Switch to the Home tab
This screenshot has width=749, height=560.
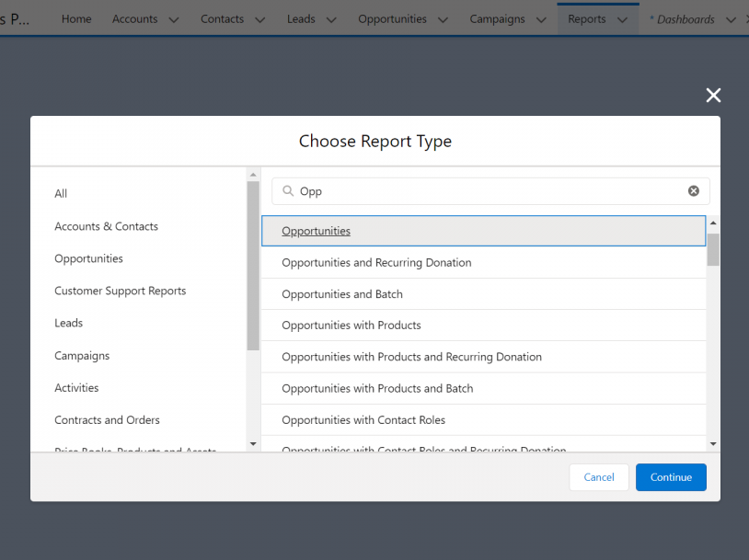(76, 18)
